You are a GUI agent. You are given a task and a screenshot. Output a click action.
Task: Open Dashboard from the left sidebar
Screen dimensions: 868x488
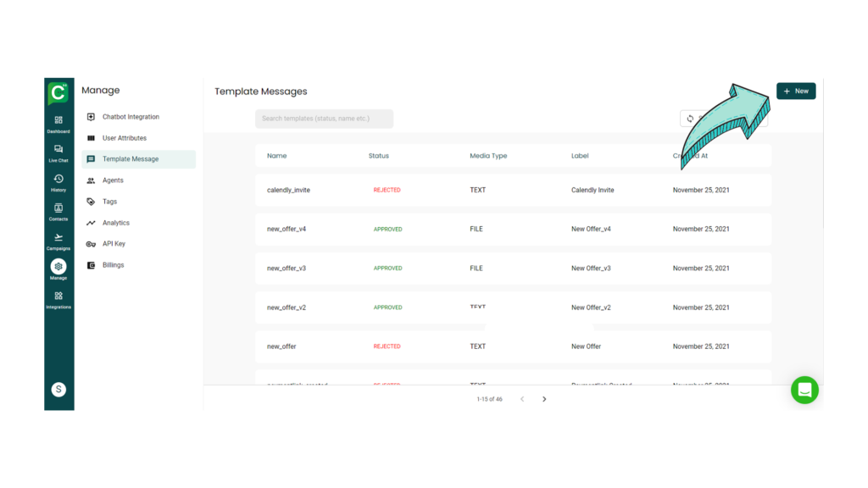(x=58, y=124)
